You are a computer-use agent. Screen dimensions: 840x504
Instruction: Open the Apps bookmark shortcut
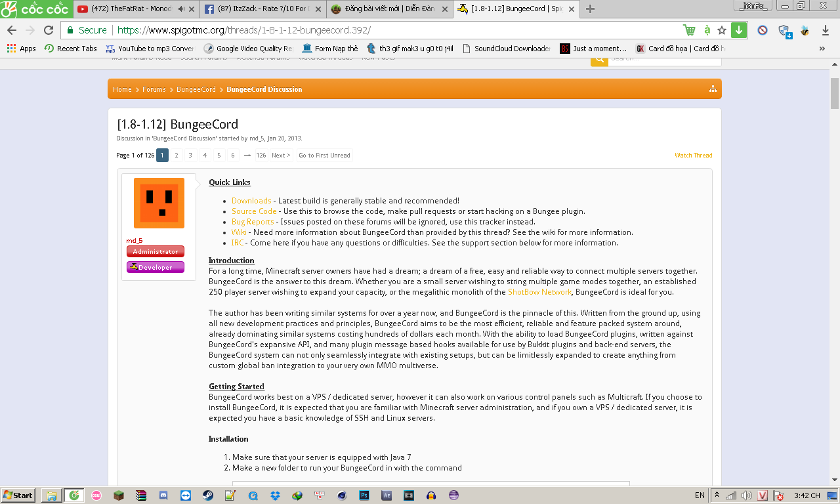(22, 49)
